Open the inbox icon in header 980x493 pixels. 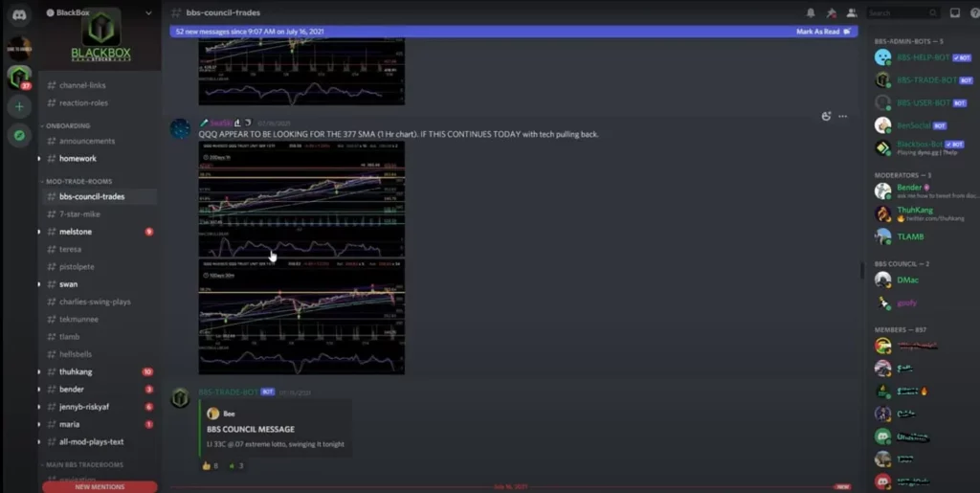pos(954,12)
